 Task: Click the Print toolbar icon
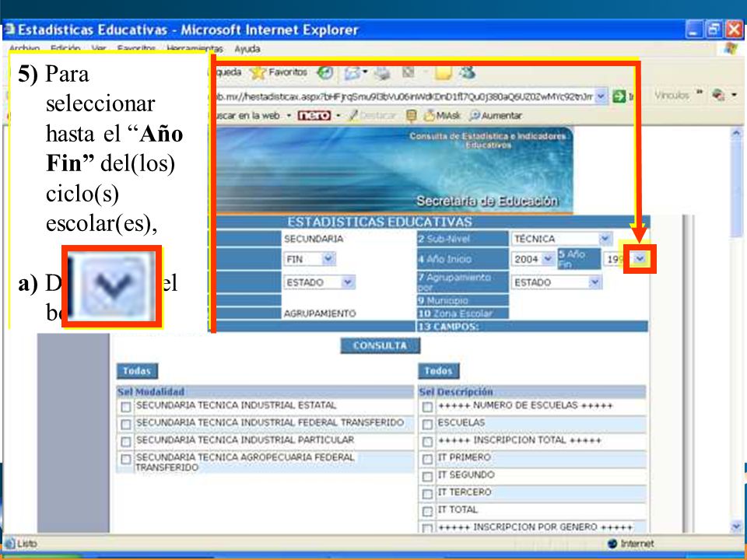[381, 73]
